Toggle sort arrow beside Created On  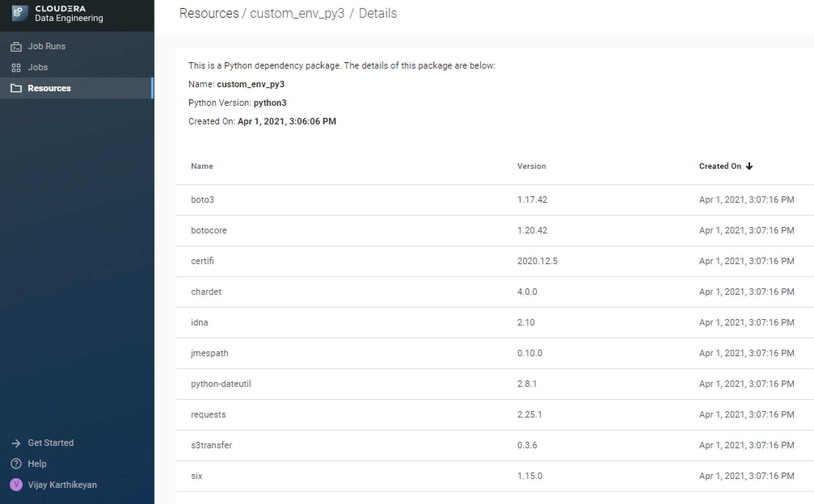pyautogui.click(x=749, y=166)
